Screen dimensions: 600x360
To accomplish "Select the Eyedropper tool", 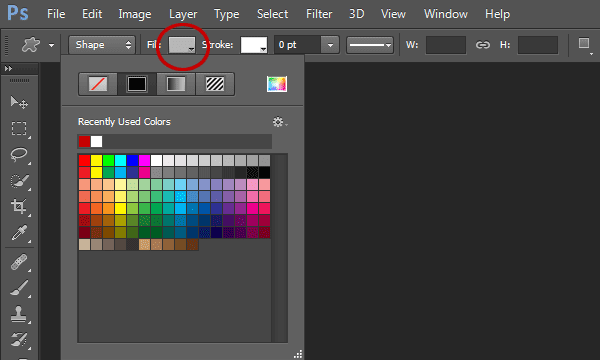I will tap(19, 233).
